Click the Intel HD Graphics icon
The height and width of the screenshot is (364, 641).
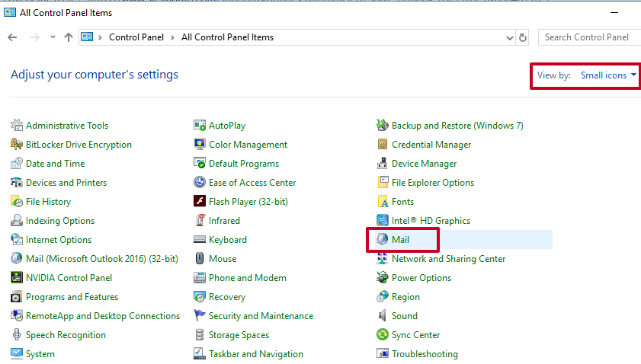point(382,221)
